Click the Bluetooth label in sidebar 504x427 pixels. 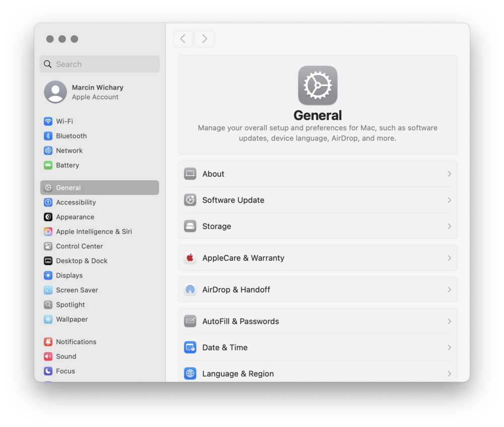click(x=72, y=136)
